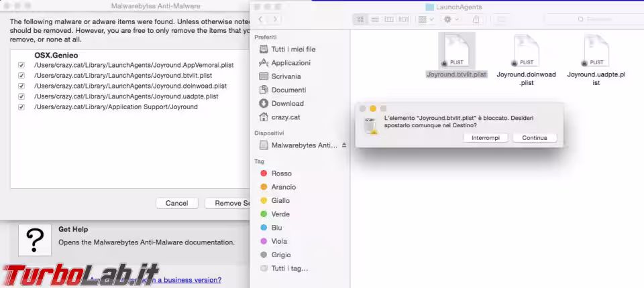Click Remove Selected in Malwarebytes window
The width and height of the screenshot is (644, 288).
click(227, 203)
